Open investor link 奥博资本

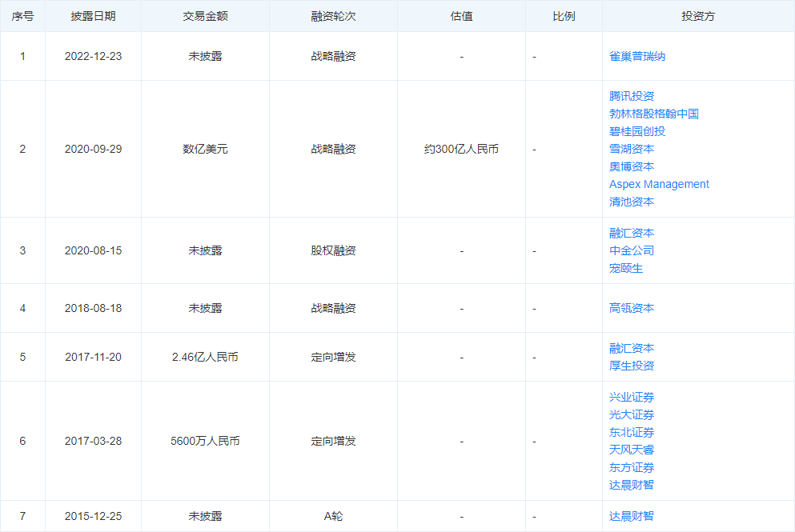click(631, 166)
